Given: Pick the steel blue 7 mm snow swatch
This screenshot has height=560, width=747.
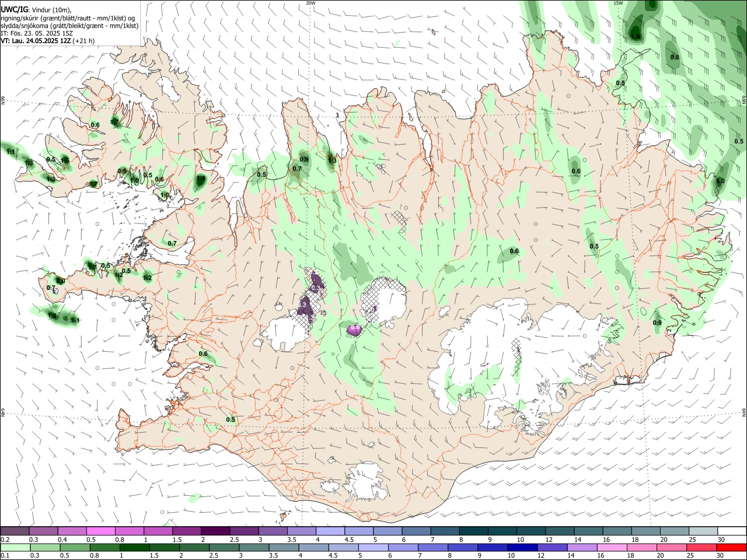Looking at the screenshot, I should [x=445, y=531].
